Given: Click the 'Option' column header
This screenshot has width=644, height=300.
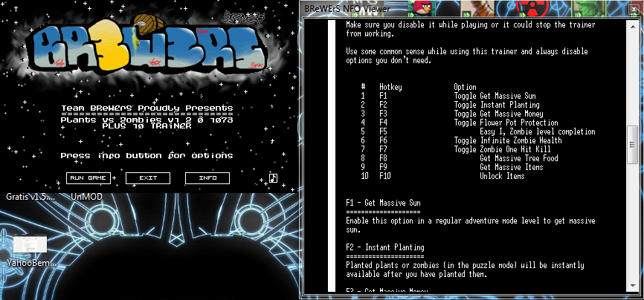Looking at the screenshot, I should (x=465, y=87).
